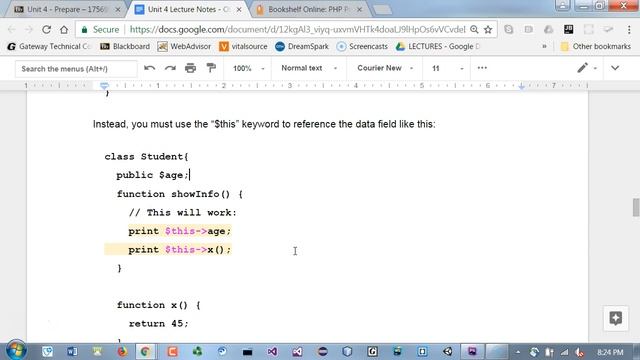Open Visual Studio from the taskbar

[272, 351]
